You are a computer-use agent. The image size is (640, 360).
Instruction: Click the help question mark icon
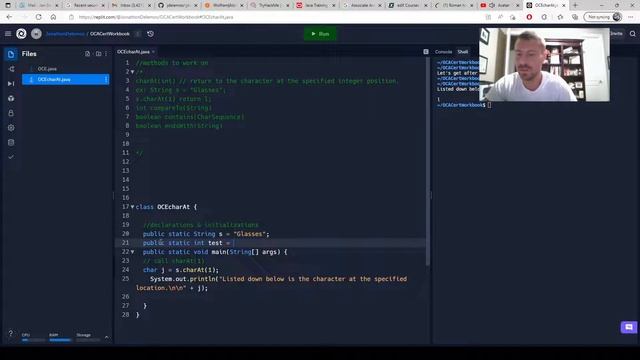(x=11, y=333)
